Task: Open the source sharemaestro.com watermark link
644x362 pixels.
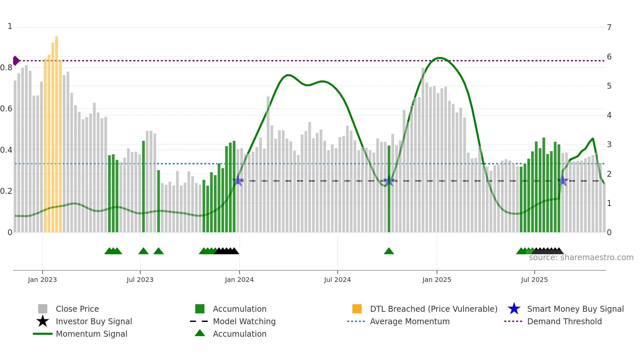Action: [x=581, y=258]
